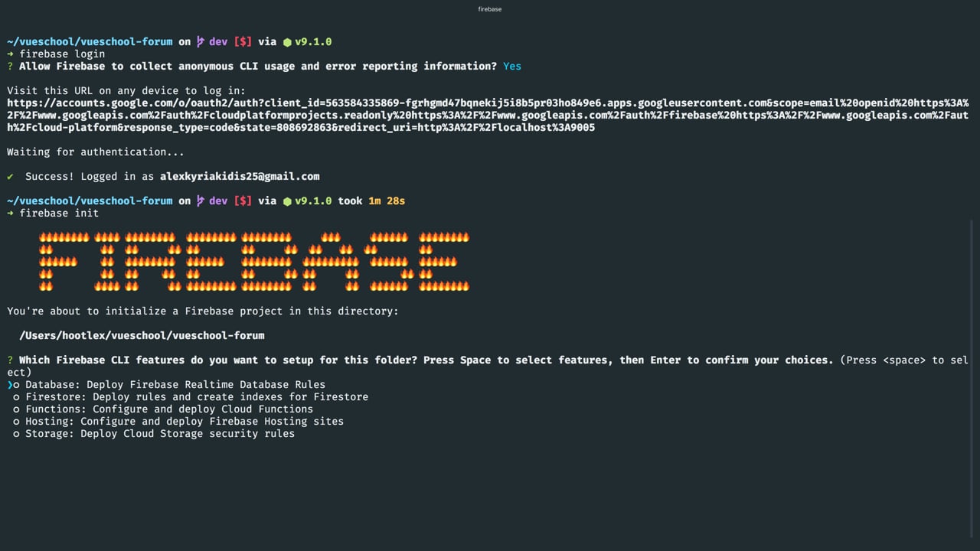Toggle the Firestore feature selection circle

(17, 397)
